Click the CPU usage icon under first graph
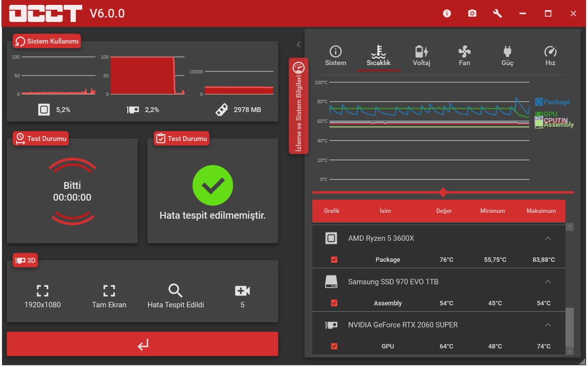This screenshot has height=367, width=588. coord(44,110)
